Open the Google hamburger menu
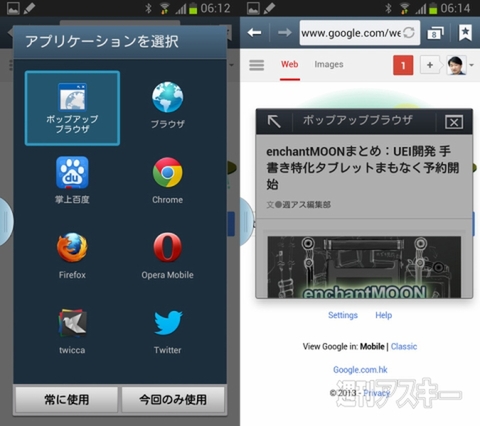 257,65
